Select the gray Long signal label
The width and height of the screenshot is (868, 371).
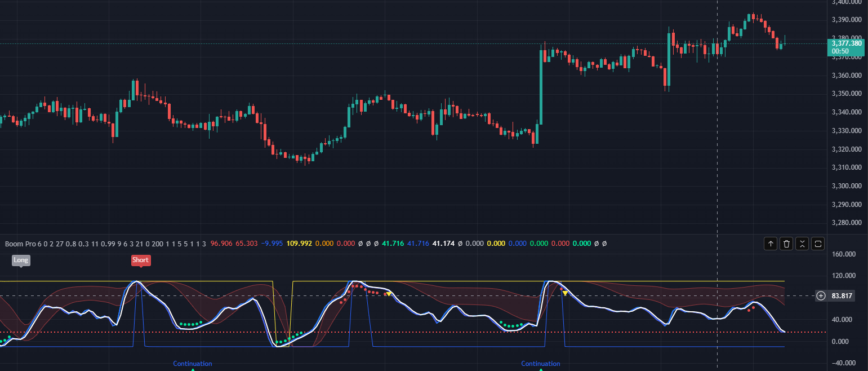(21, 260)
